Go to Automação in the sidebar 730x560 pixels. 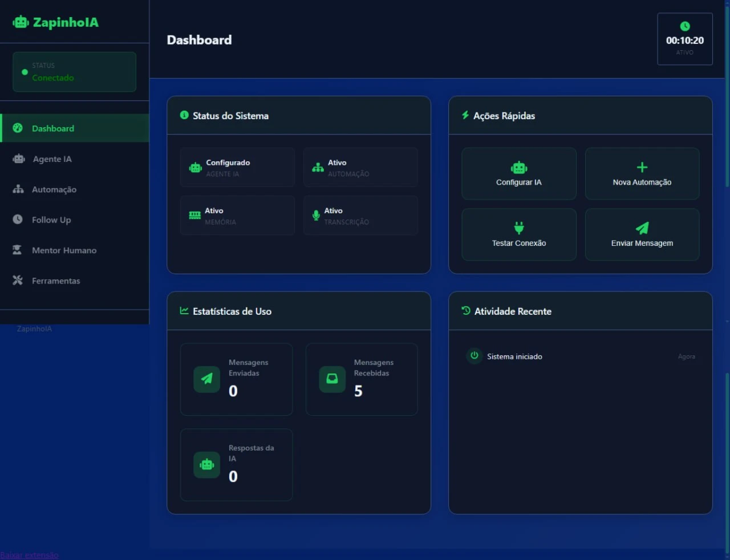tap(54, 189)
